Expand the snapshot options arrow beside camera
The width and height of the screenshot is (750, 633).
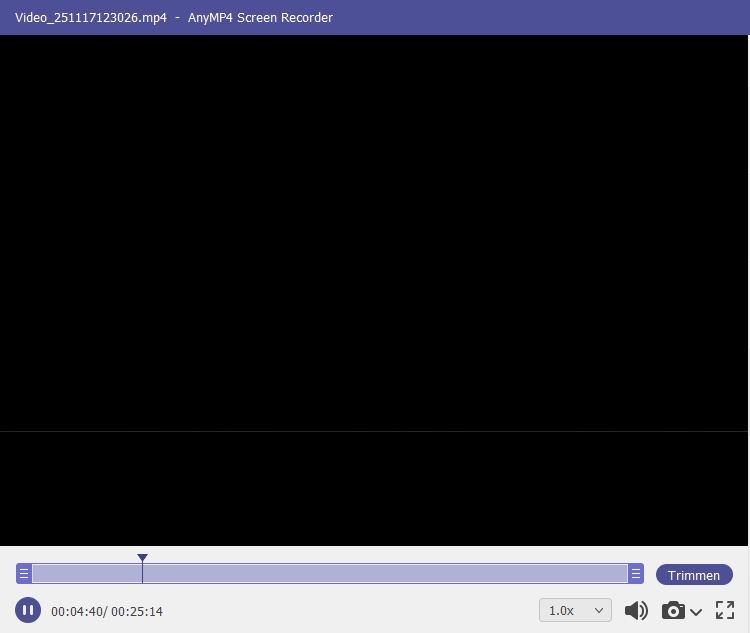click(x=696, y=611)
